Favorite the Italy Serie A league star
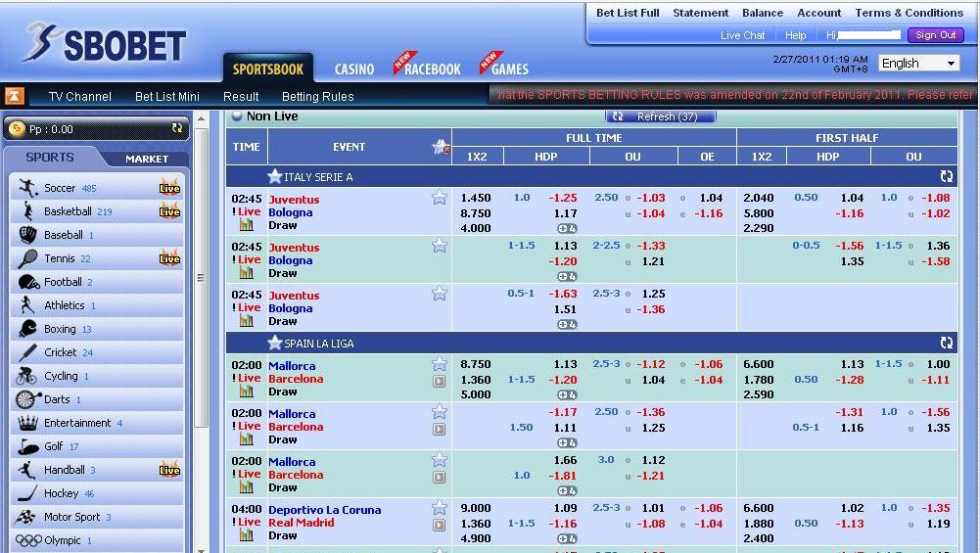The height and width of the screenshot is (553, 980). [275, 177]
